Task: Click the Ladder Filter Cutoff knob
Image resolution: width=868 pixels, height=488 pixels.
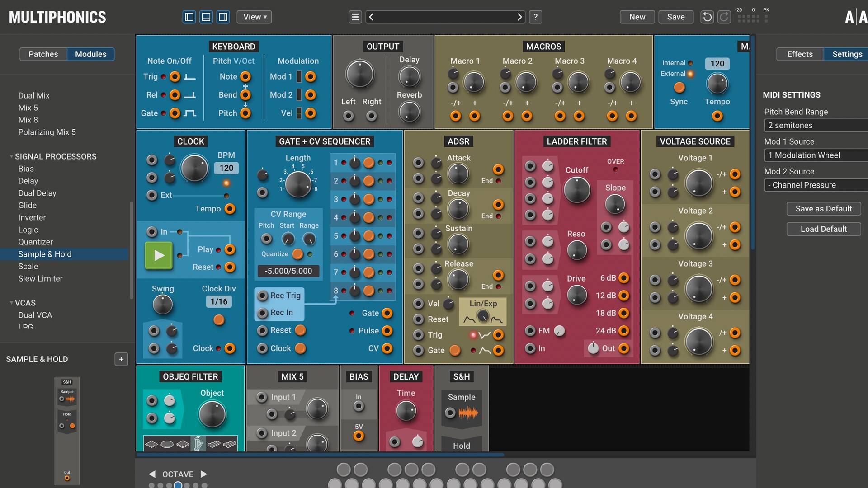Action: (577, 190)
